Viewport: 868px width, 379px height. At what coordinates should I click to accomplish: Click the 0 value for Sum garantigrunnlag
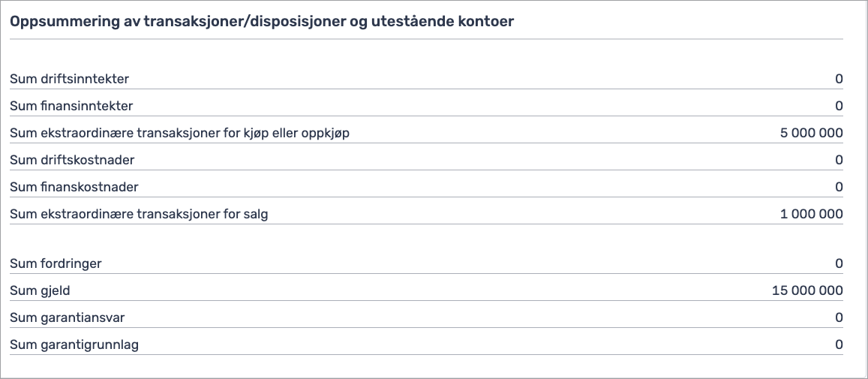[x=839, y=344]
